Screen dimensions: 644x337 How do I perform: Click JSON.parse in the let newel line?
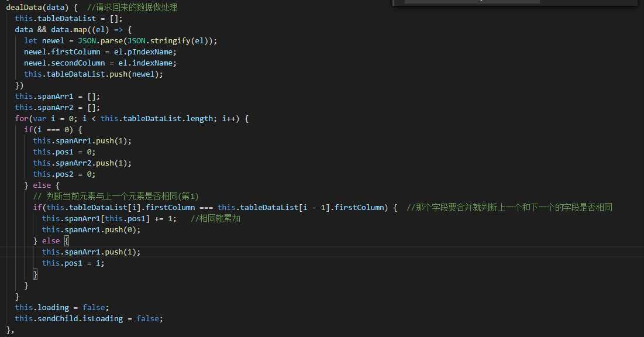(100, 41)
